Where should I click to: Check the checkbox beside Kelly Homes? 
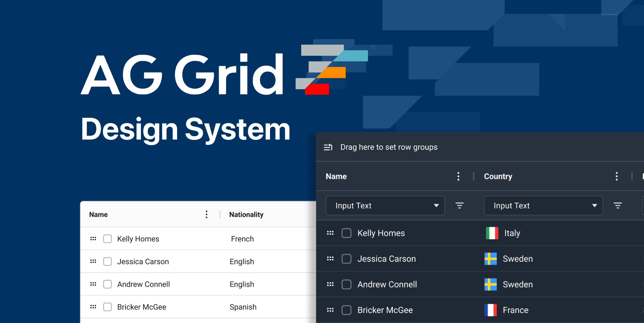(346, 233)
